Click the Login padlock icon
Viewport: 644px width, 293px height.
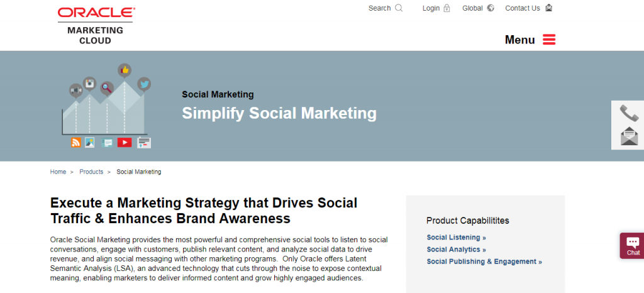pos(447,8)
